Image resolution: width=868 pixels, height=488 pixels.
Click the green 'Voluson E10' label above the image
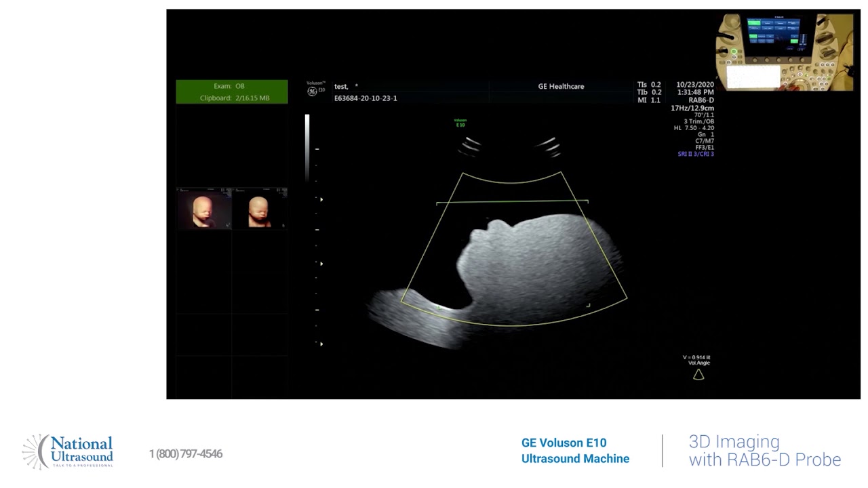(x=460, y=123)
